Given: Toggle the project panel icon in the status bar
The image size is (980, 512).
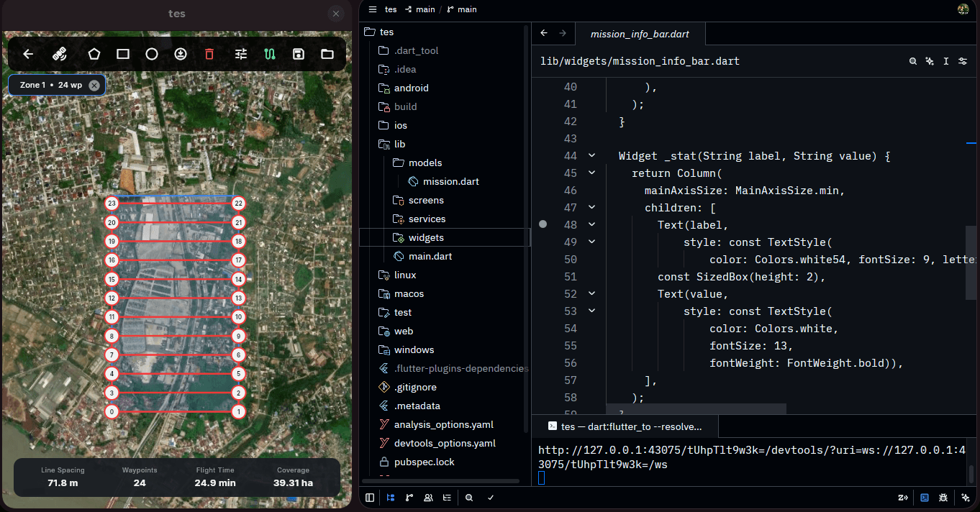Looking at the screenshot, I should point(390,497).
